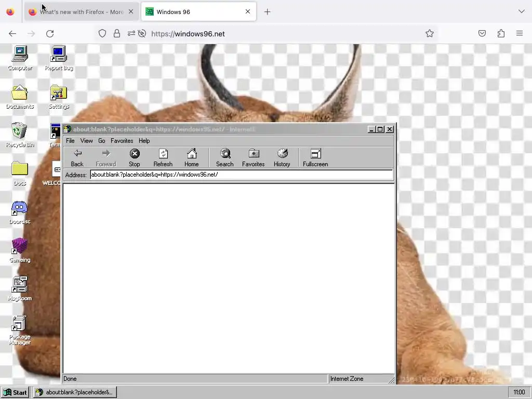Open the Save to Pocket button
532x399 pixels.
pos(482,33)
